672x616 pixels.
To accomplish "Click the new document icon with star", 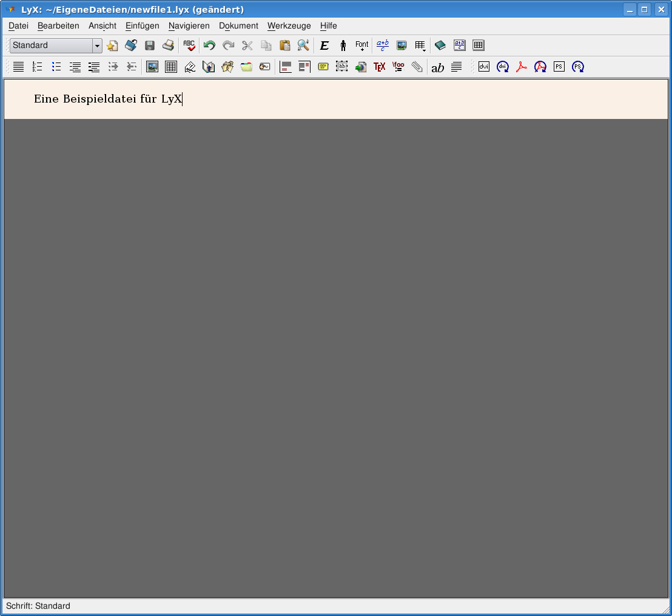I will [112, 45].
